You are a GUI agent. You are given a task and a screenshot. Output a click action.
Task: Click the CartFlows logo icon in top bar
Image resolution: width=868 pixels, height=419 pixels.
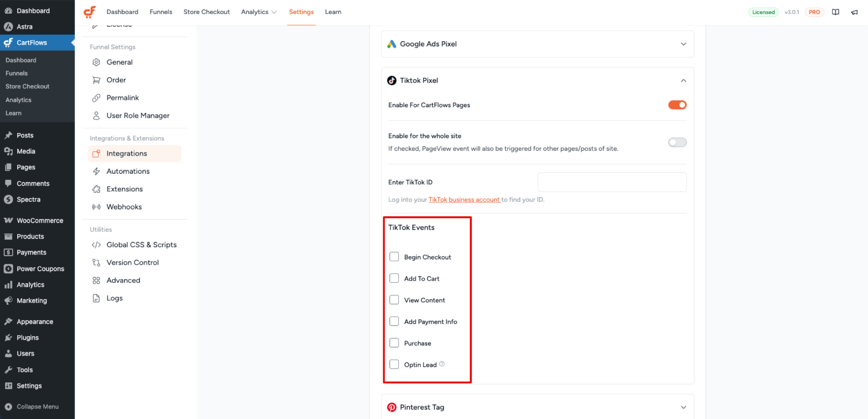(90, 12)
